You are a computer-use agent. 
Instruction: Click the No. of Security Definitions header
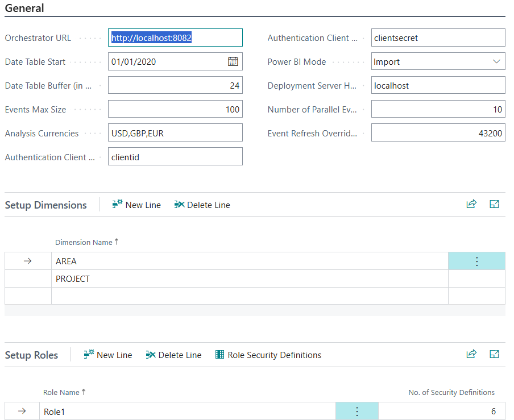451,393
